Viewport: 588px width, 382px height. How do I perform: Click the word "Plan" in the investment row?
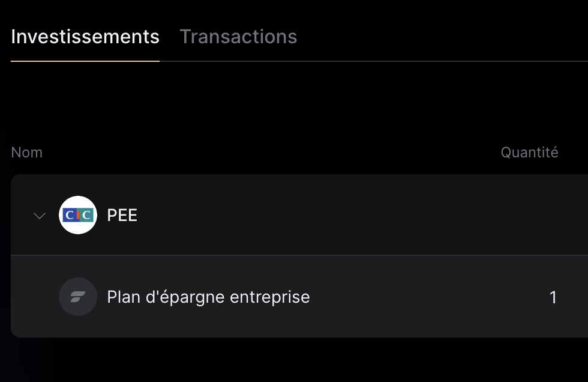(122, 297)
